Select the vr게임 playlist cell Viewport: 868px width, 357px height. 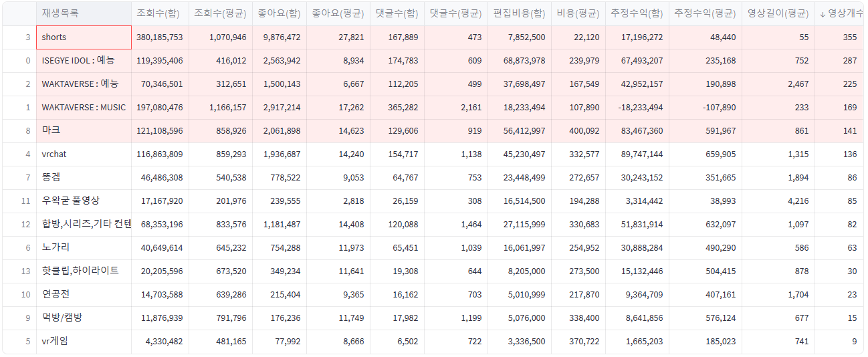(84, 342)
